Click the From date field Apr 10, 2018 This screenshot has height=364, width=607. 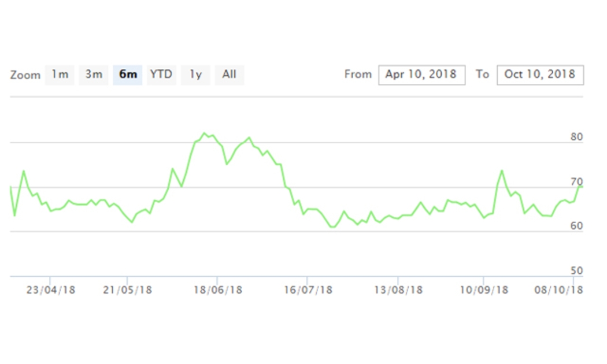coord(421,75)
